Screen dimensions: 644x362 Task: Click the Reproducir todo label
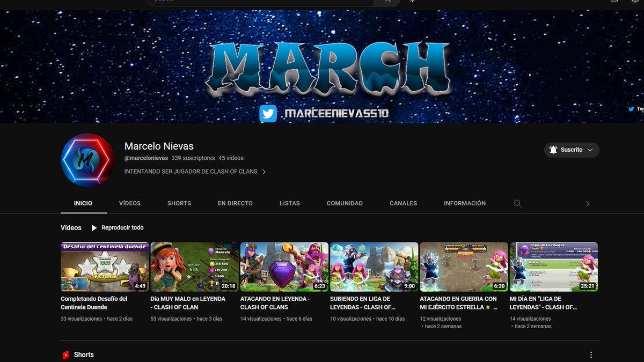[122, 228]
